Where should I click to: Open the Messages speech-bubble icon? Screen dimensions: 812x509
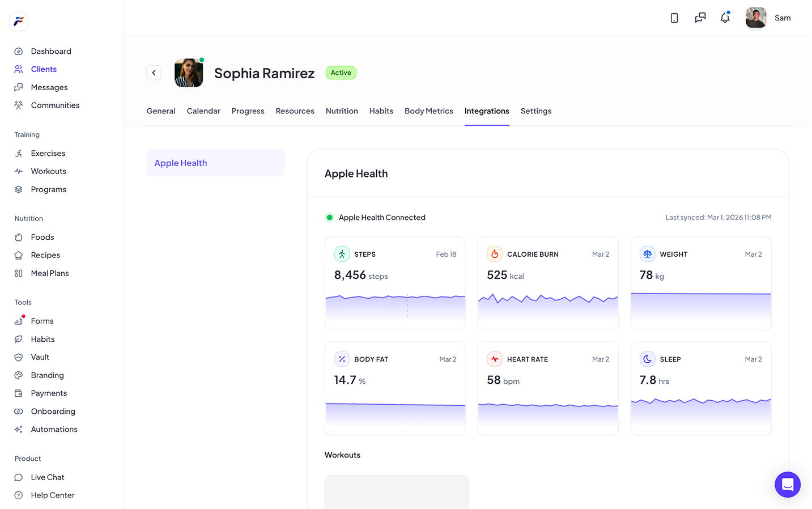[x=19, y=87]
